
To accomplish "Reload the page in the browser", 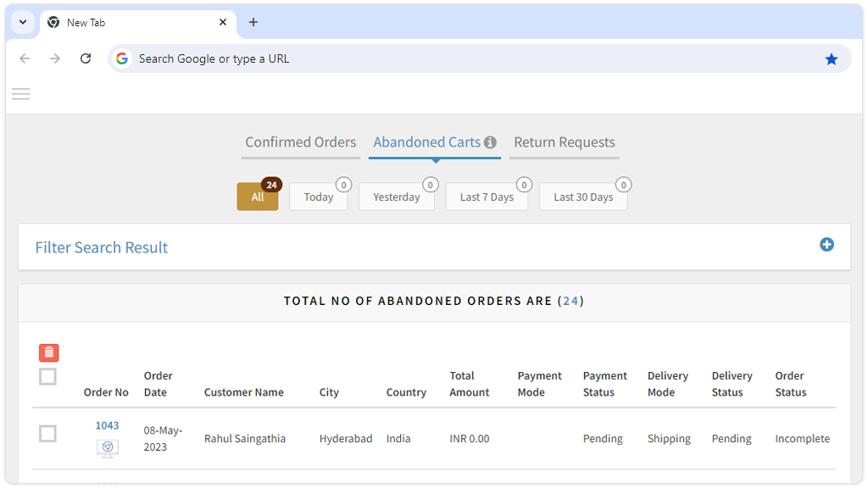I will click(x=86, y=58).
